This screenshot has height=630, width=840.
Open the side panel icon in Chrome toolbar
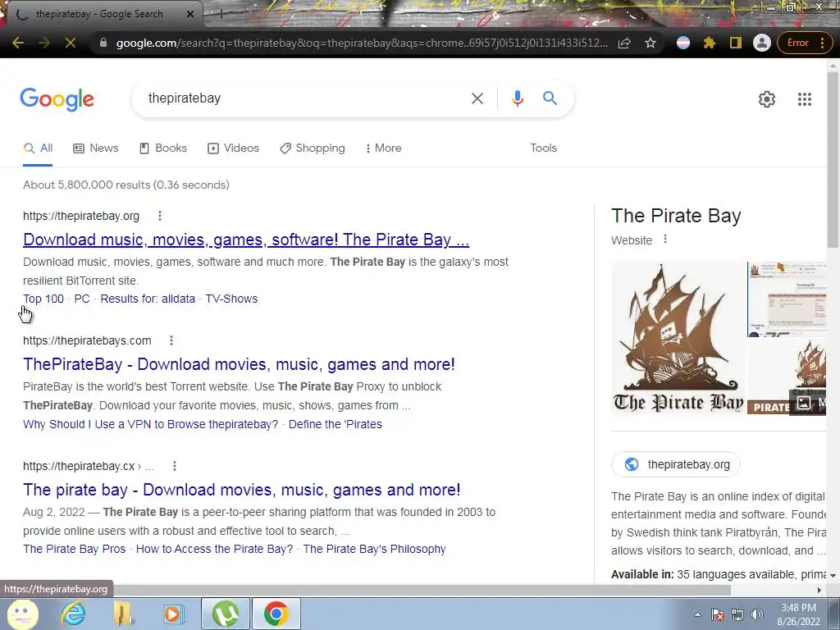pos(736,43)
